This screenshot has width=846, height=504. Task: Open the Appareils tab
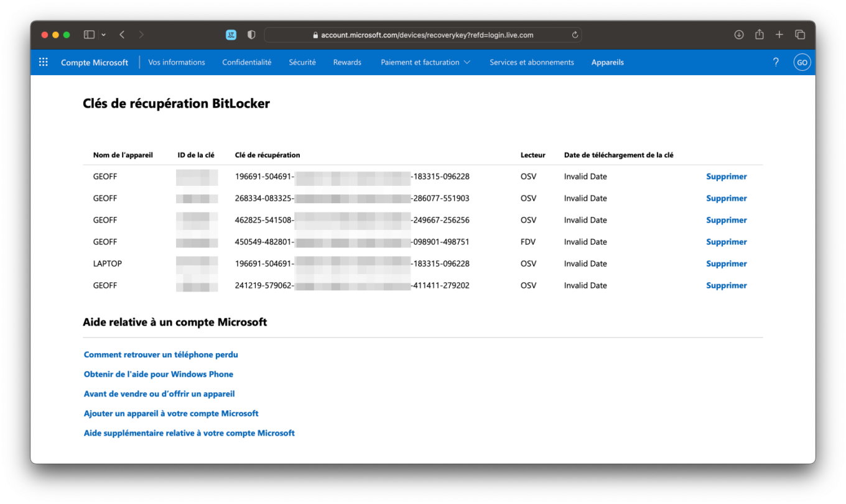pos(608,62)
